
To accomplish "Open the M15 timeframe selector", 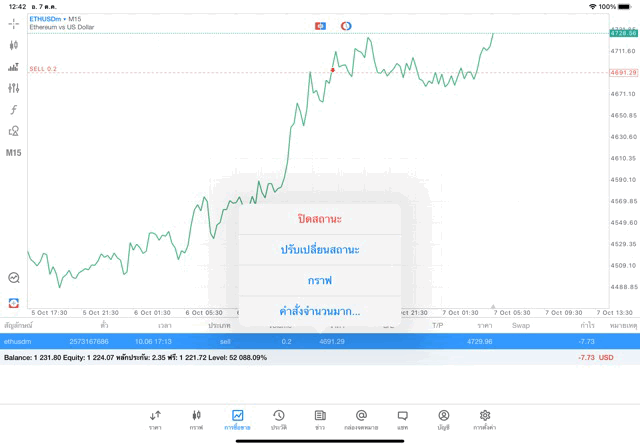I will 14,153.
